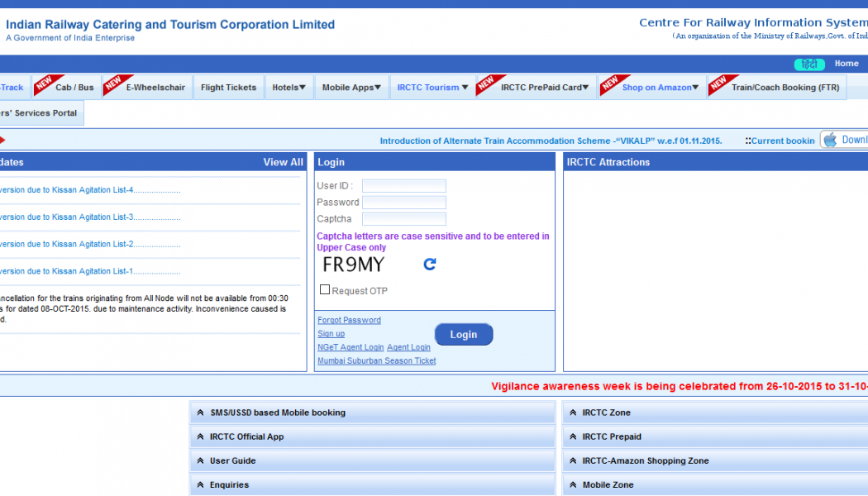The image size is (868, 496).
Task: Click the View All updates link
Action: [x=283, y=162]
